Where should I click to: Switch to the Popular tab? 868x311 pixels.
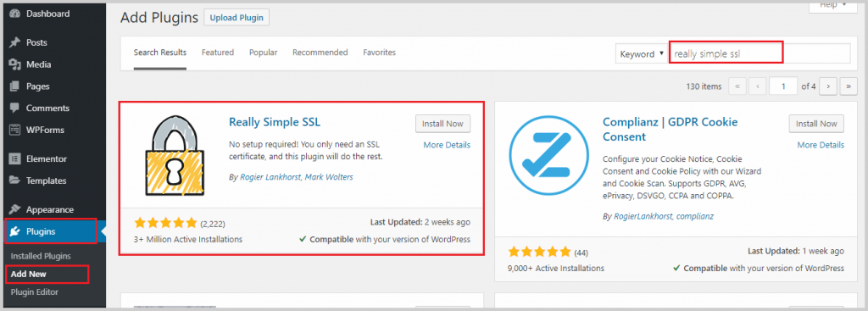pyautogui.click(x=263, y=53)
